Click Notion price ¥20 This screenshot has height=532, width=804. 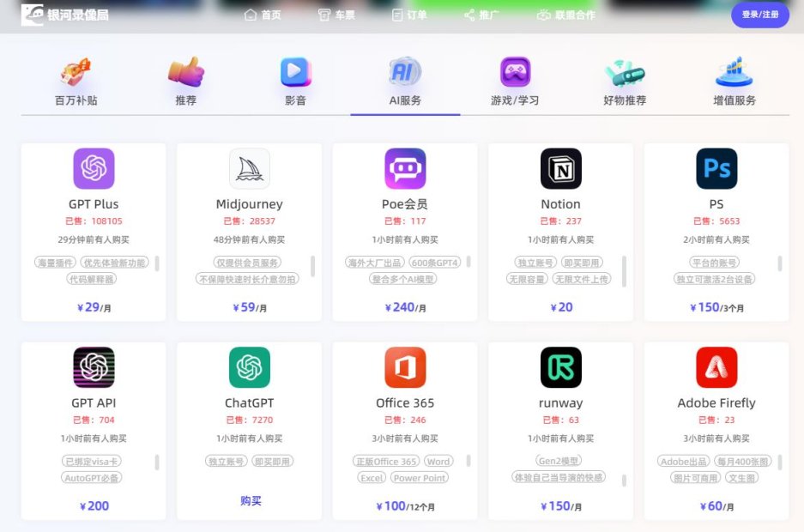coord(561,307)
